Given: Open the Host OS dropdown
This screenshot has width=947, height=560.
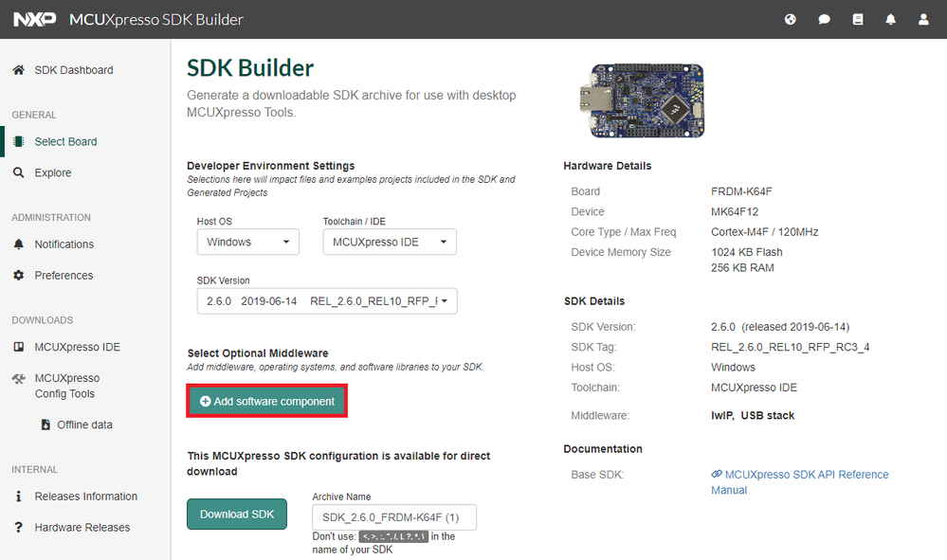Looking at the screenshot, I should pyautogui.click(x=247, y=242).
